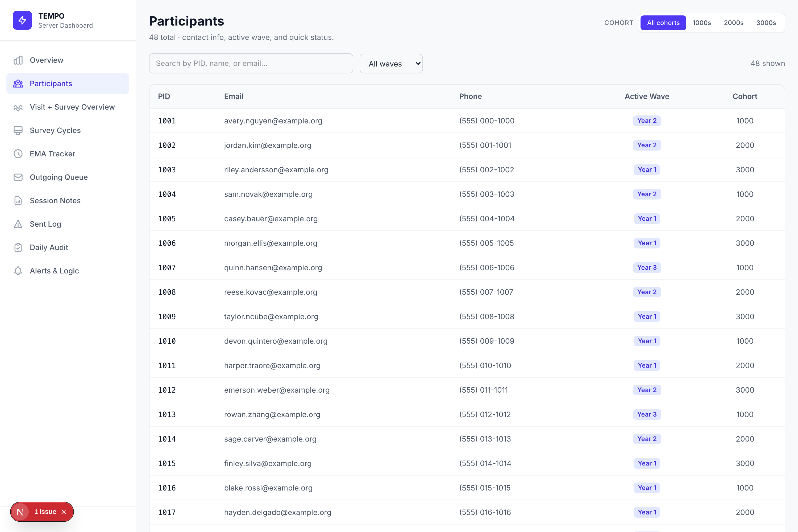
Task: Click PID 1001 cell
Action: click(167, 121)
